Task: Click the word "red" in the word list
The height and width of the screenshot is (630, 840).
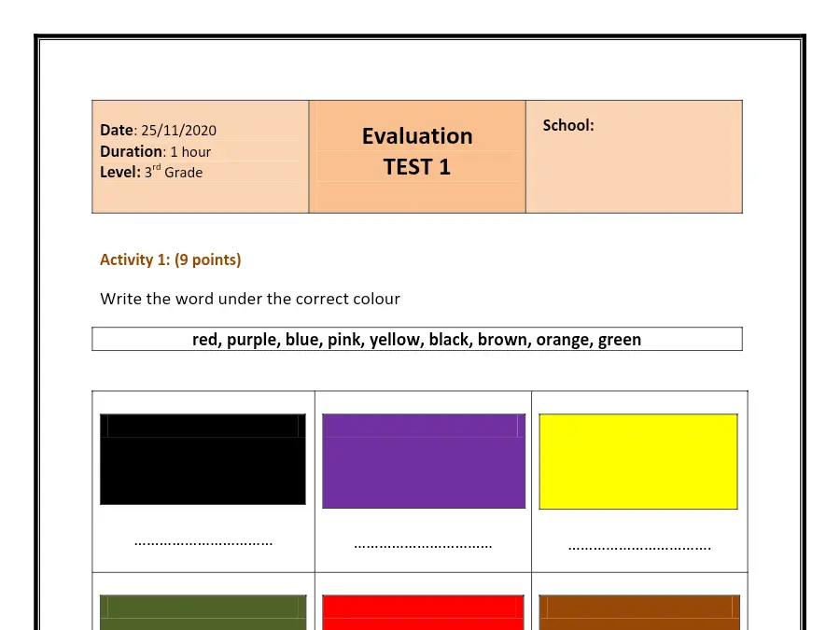Action: (x=207, y=340)
